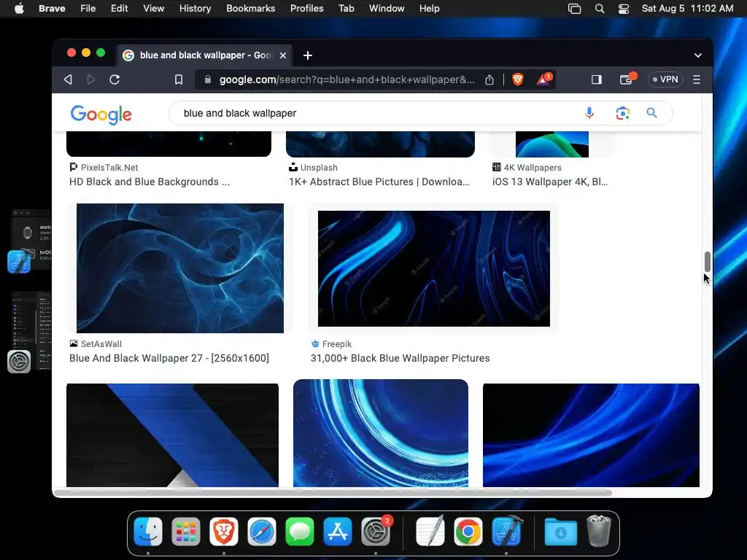Viewport: 747px width, 560px height.
Task: Reload the current page
Action: tap(115, 79)
